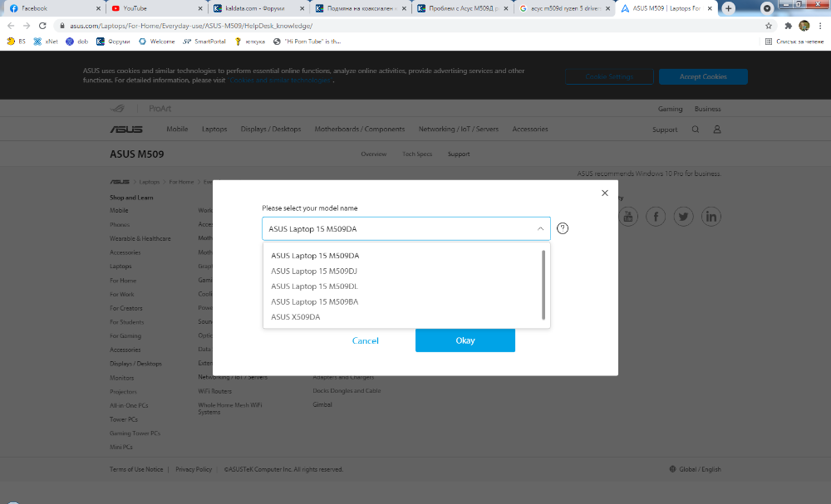Image resolution: width=831 pixels, height=504 pixels.
Task: Open the Gaming link in top bar
Action: (670, 109)
